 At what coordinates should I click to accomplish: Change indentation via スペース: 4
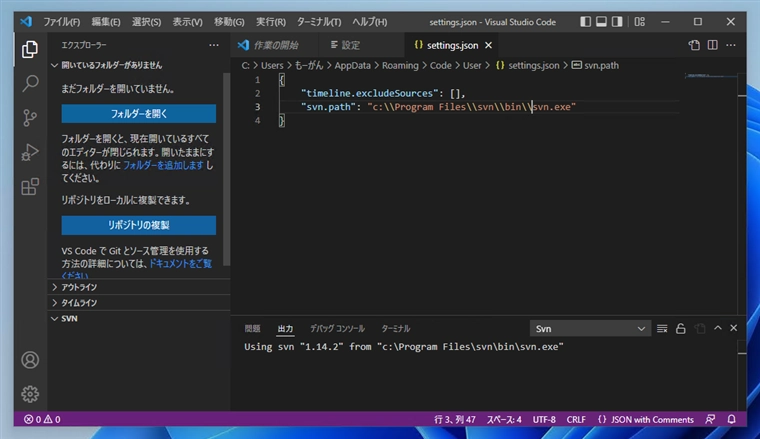pos(504,419)
